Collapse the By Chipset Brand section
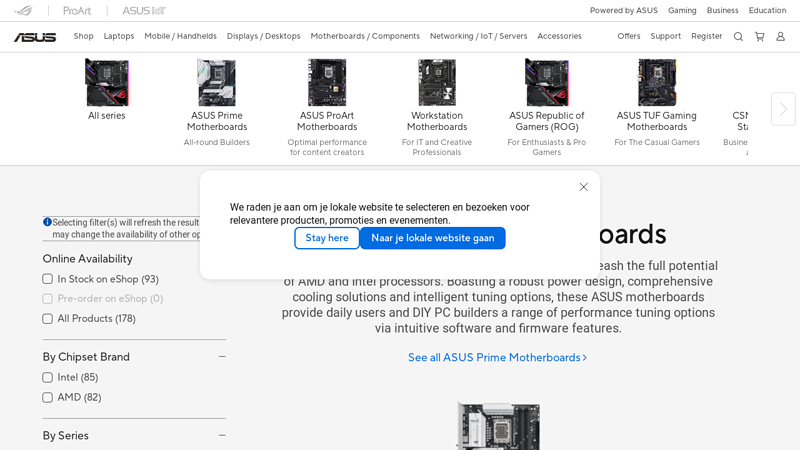This screenshot has width=800, height=450. (x=222, y=357)
